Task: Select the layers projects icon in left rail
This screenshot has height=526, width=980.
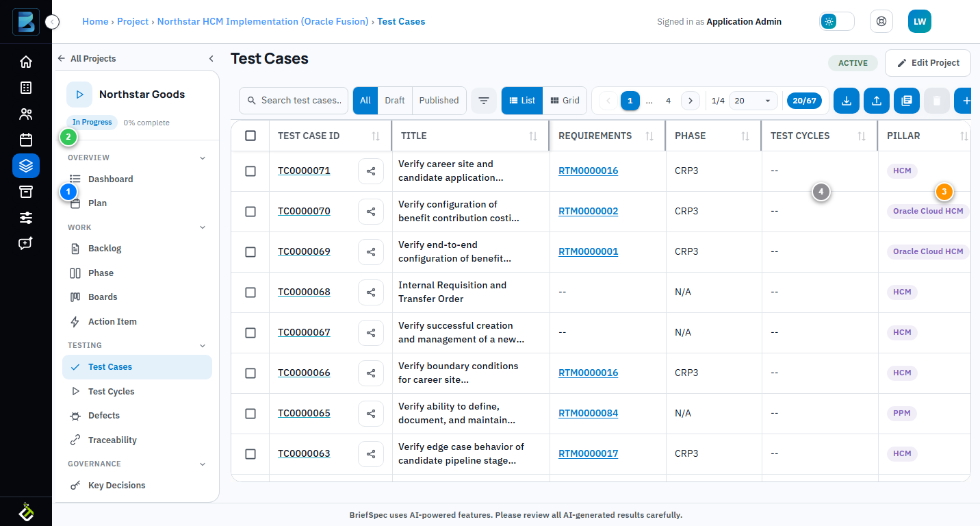Action: pos(26,166)
